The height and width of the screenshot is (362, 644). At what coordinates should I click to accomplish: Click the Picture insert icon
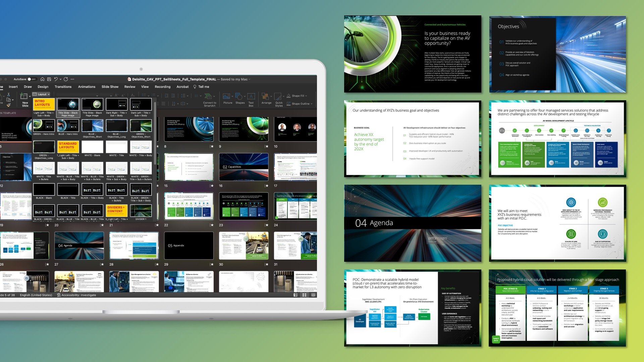click(226, 96)
